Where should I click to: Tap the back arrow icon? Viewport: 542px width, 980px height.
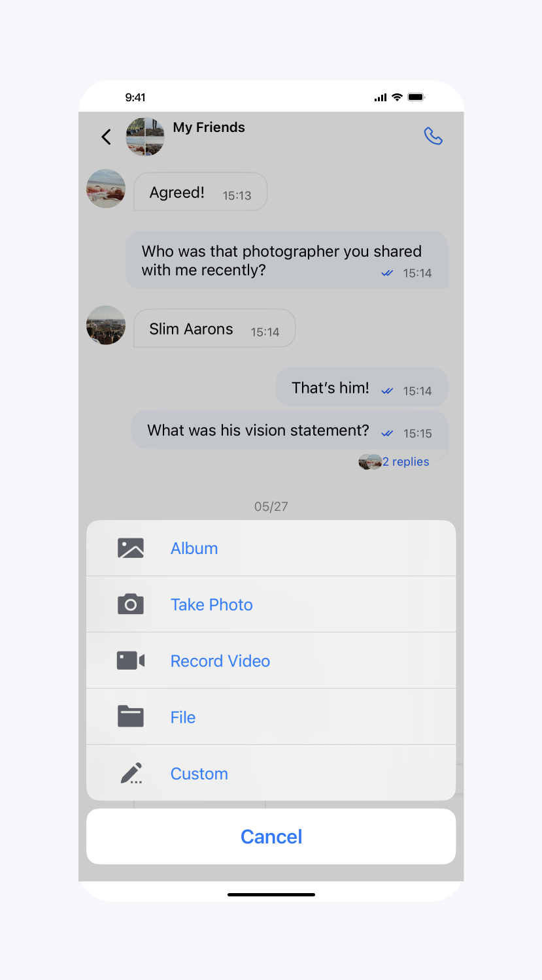coord(107,137)
